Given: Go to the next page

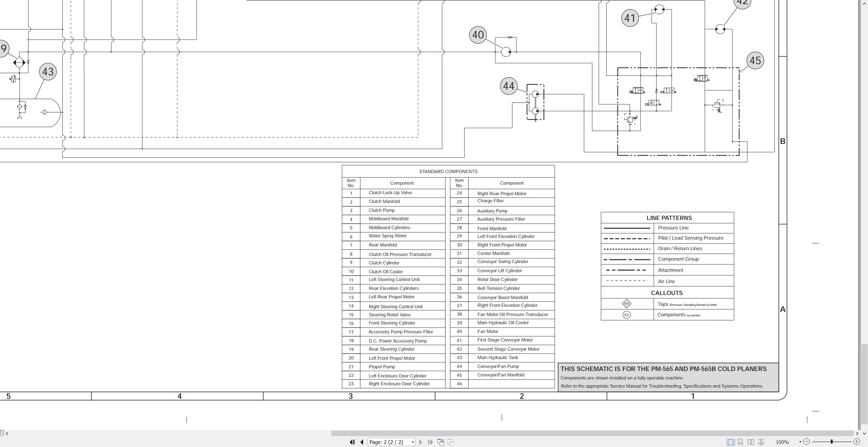Looking at the screenshot, I should pyautogui.click(x=421, y=442).
